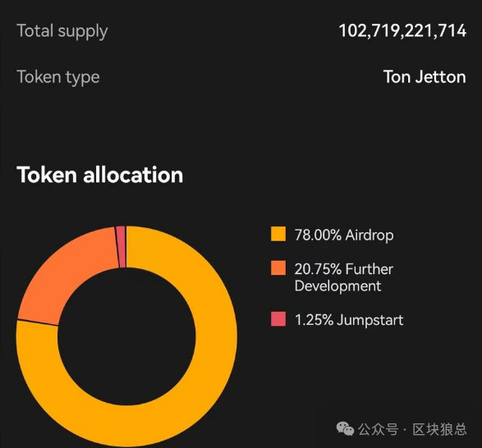Click the pink Jumpstart legend swatch
Screen dimensions: 482x448
coord(278,318)
